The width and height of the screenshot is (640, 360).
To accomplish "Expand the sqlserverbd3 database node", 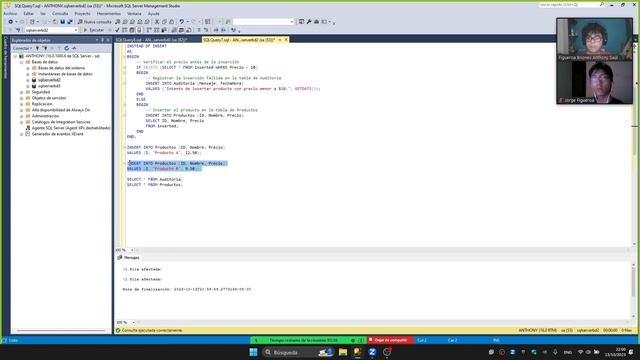I will (28, 86).
